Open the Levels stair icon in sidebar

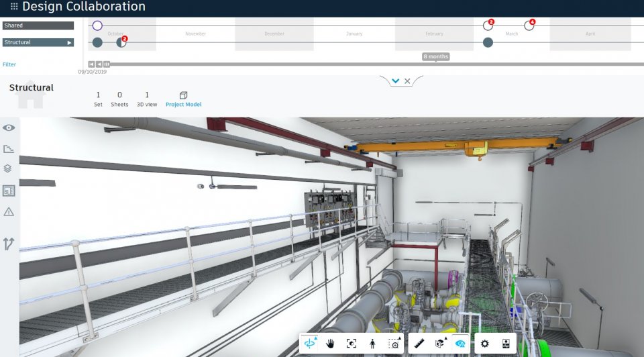pos(9,149)
